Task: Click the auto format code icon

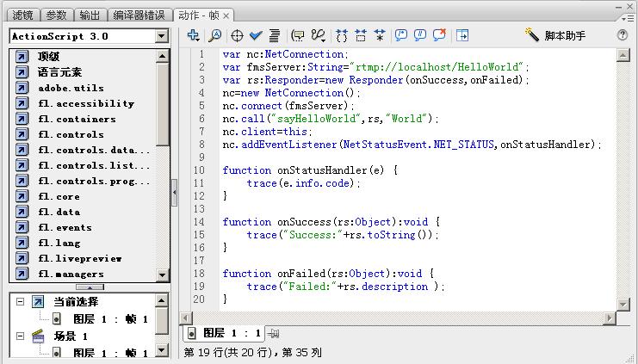Action: pyautogui.click(x=275, y=35)
